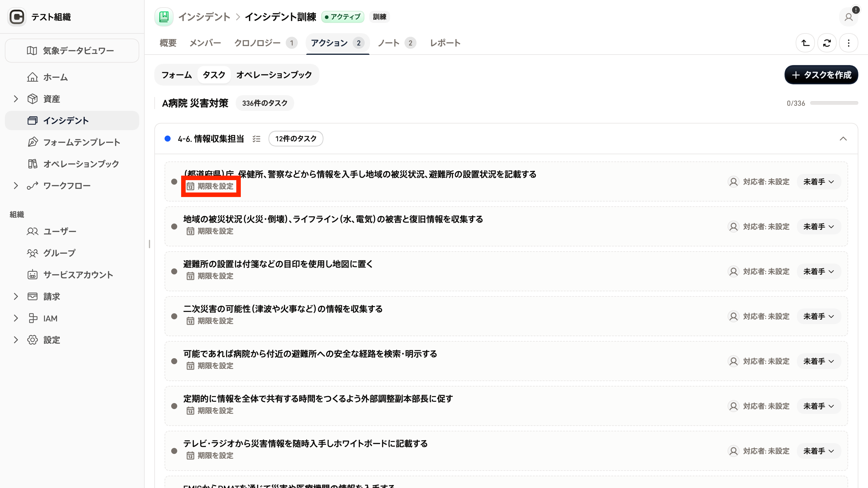Image resolution: width=868 pixels, height=488 pixels.
Task: Click the 0/336 task progress bar
Action: point(834,103)
